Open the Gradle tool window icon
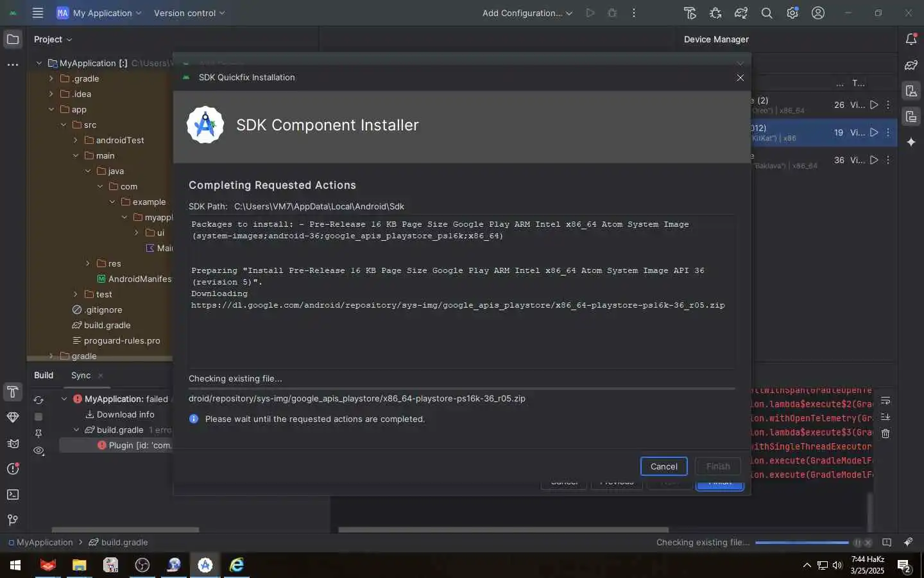The width and height of the screenshot is (924, 578). 911,65
